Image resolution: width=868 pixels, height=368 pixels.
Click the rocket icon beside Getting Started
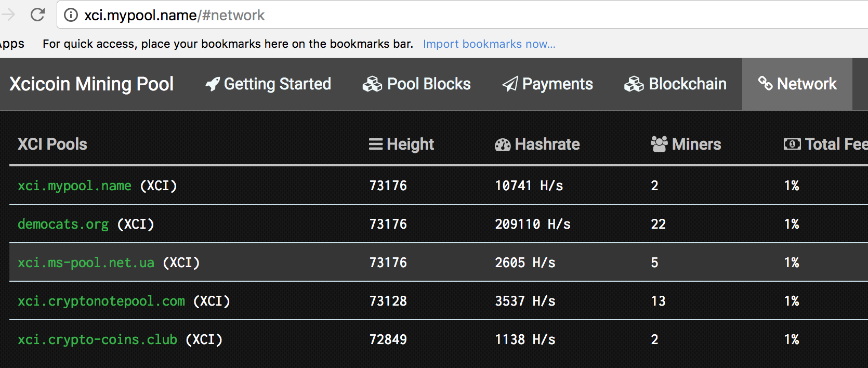coord(213,84)
